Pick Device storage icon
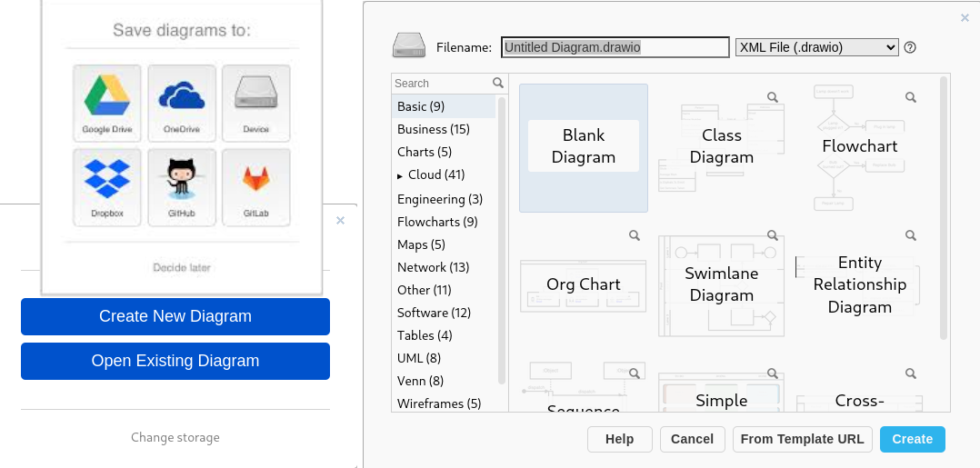The height and width of the screenshot is (468, 980). point(255,99)
